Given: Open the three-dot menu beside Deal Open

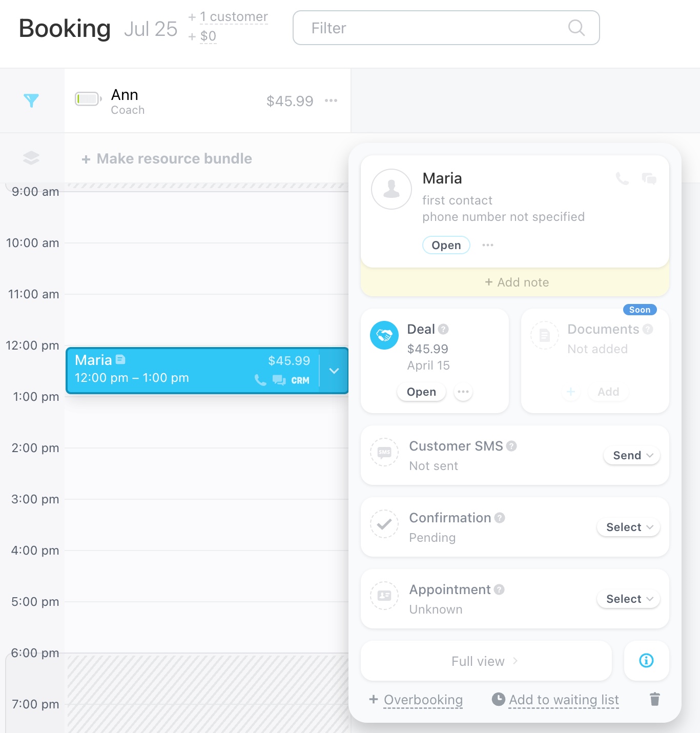Looking at the screenshot, I should pos(463,392).
